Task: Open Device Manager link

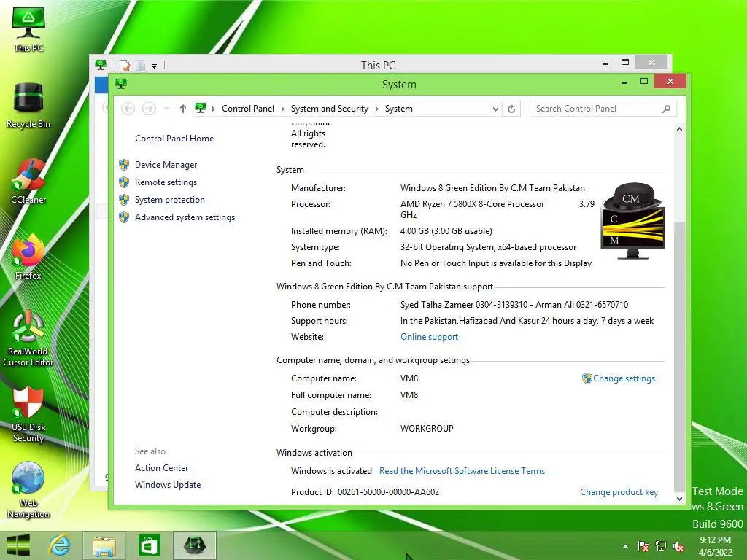Action: (166, 165)
